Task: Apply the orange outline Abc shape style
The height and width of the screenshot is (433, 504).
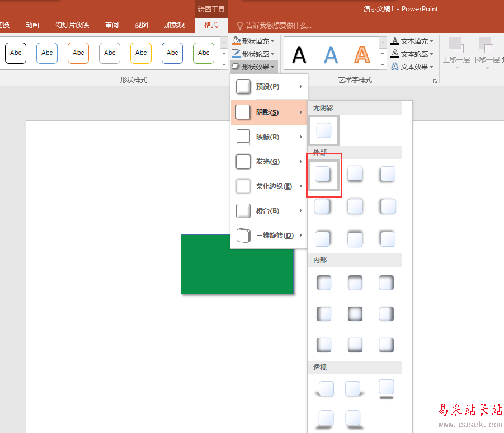Action: [x=78, y=53]
